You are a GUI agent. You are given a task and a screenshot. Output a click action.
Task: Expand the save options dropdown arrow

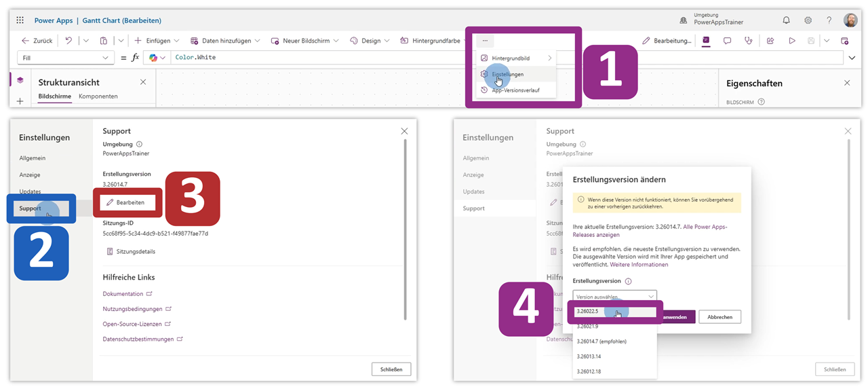coord(827,41)
